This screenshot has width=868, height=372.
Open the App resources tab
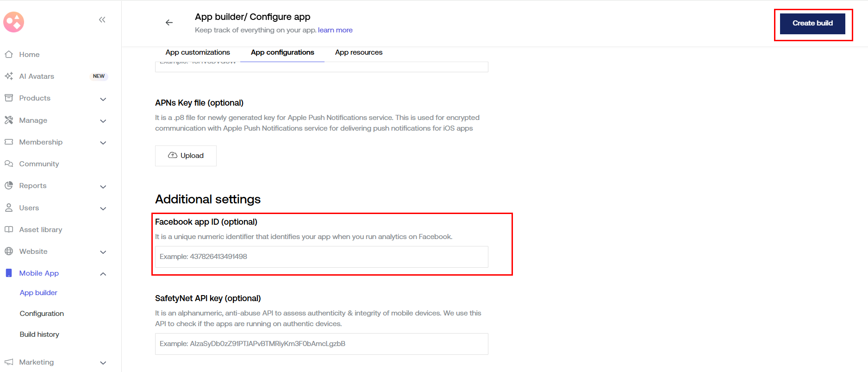pyautogui.click(x=359, y=52)
